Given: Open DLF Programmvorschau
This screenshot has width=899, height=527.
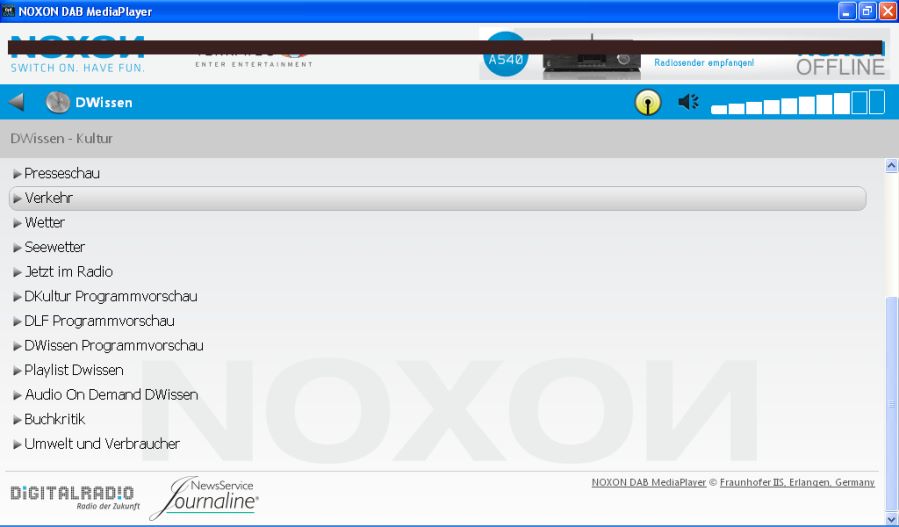Looking at the screenshot, I should coord(99,321).
